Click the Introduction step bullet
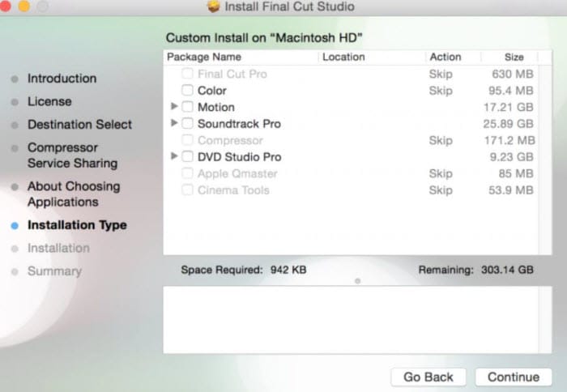 (15, 79)
